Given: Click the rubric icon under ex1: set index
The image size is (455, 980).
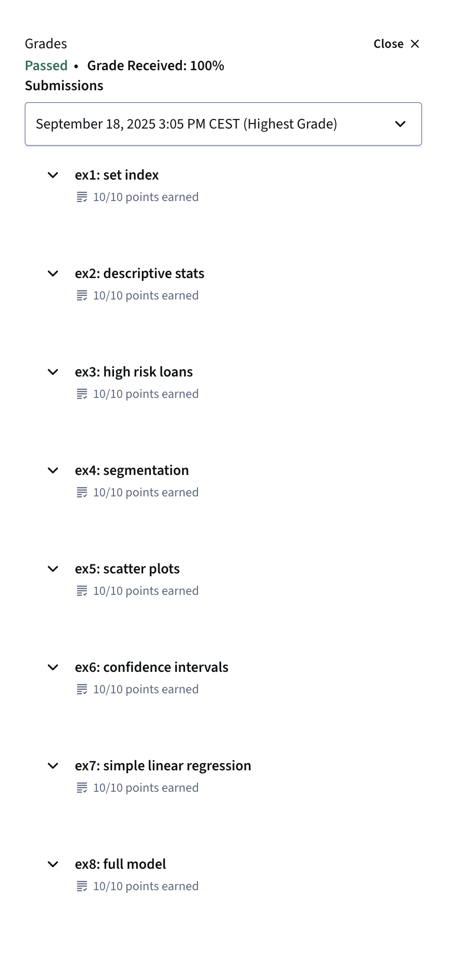Looking at the screenshot, I should coord(82,197).
